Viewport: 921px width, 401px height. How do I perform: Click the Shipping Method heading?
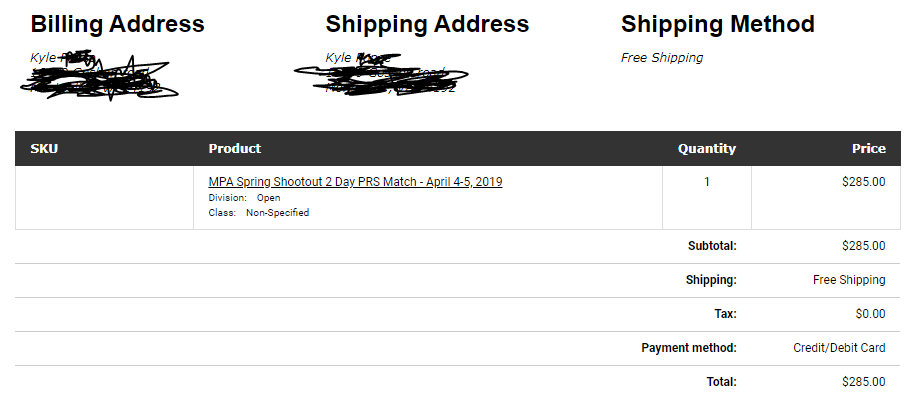(x=718, y=24)
